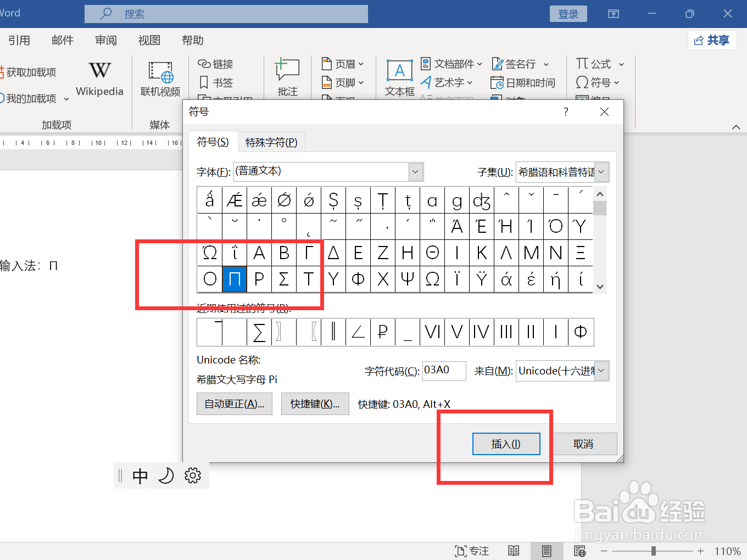Open the 联机视频 (online video) tool
This screenshot has width=747, height=560.
(160, 77)
